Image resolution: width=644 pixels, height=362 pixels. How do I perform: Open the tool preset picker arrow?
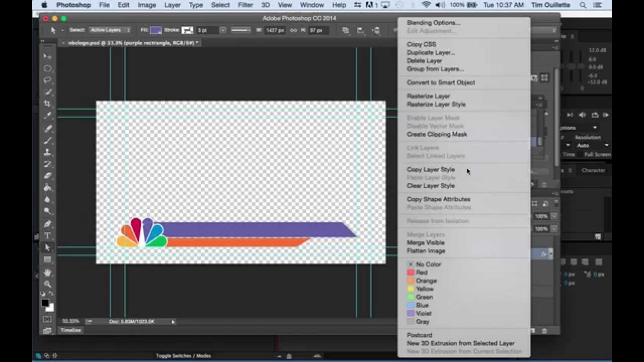tap(62, 30)
